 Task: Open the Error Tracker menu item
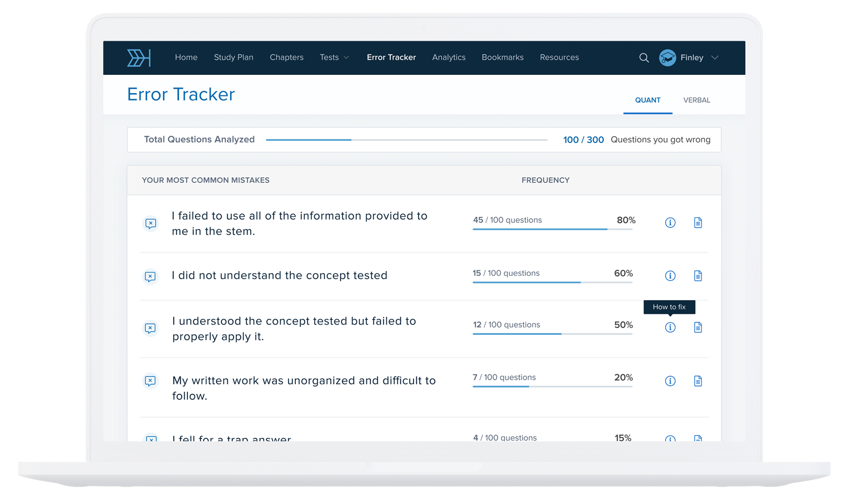click(391, 57)
